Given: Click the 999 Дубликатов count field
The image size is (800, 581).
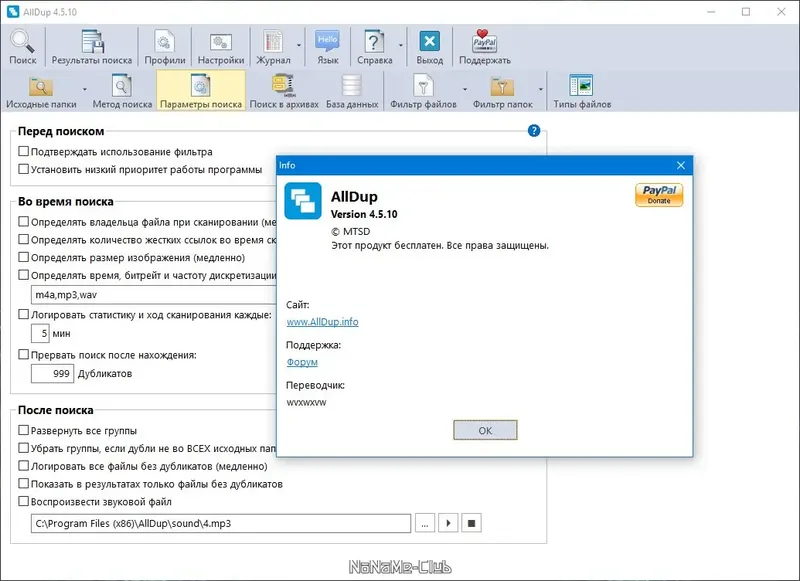Looking at the screenshot, I should [53, 373].
